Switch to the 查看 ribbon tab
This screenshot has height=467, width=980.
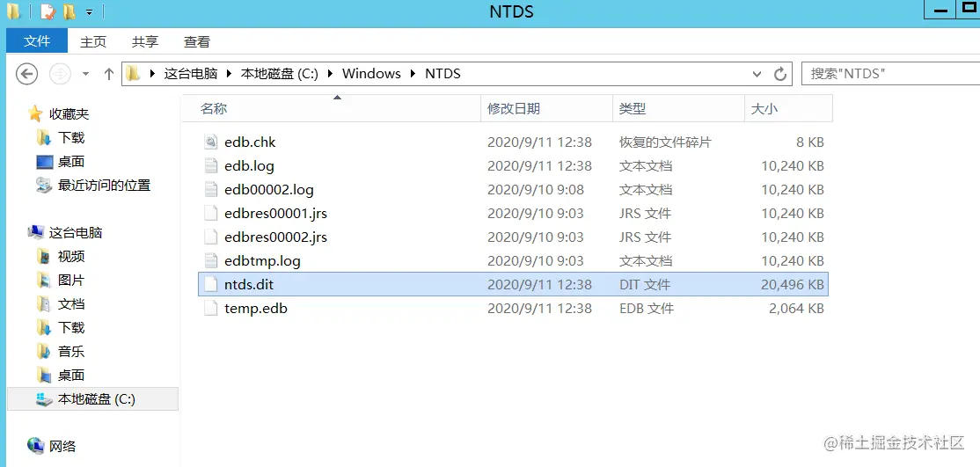click(197, 42)
